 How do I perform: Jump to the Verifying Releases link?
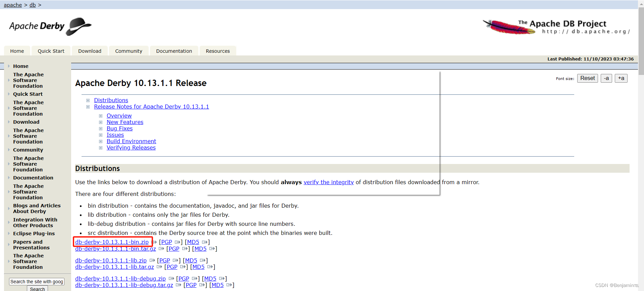point(131,148)
